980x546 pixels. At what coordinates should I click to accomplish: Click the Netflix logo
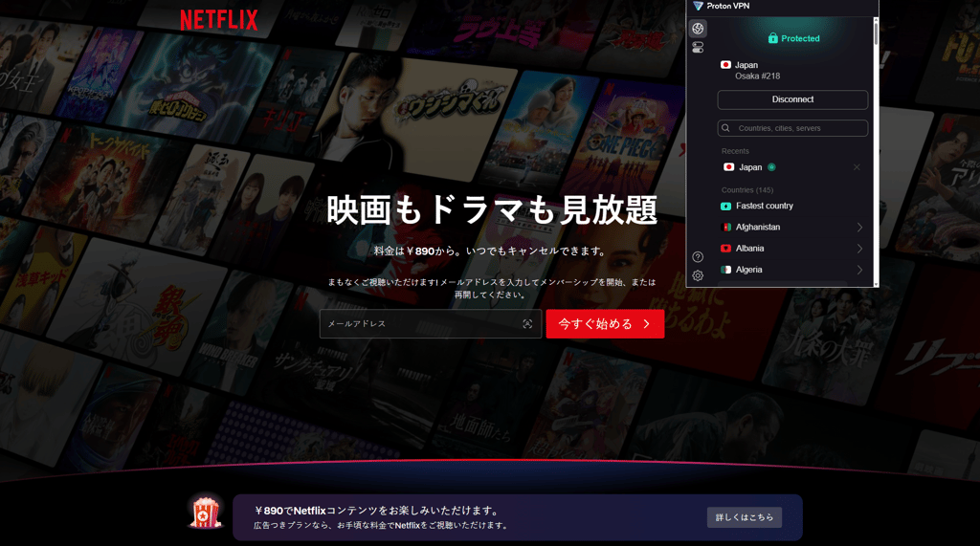click(x=219, y=20)
